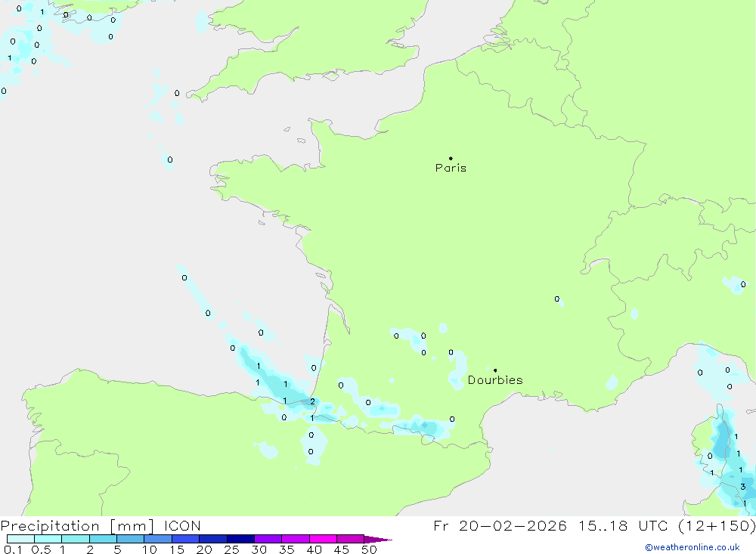The height and width of the screenshot is (554, 756).
Task: Choose the 25–30 mm navy legend swatch
Action: (x=240, y=539)
